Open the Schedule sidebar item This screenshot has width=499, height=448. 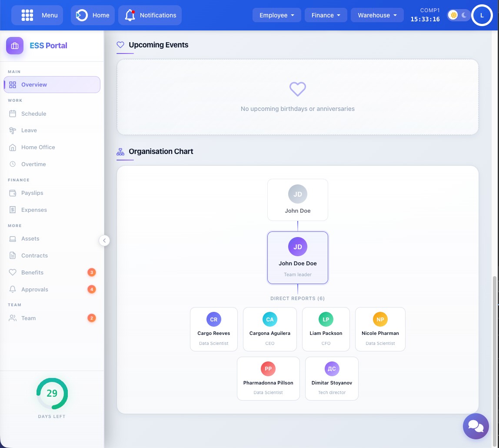(33, 114)
